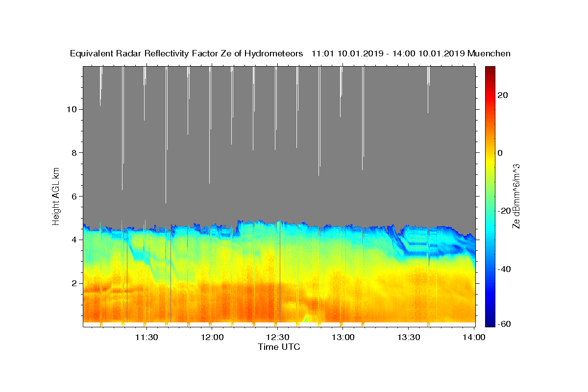Screen dimensions: 588x392
Task: Click the dark blue bottom of the colorbar
Action: coord(490,323)
